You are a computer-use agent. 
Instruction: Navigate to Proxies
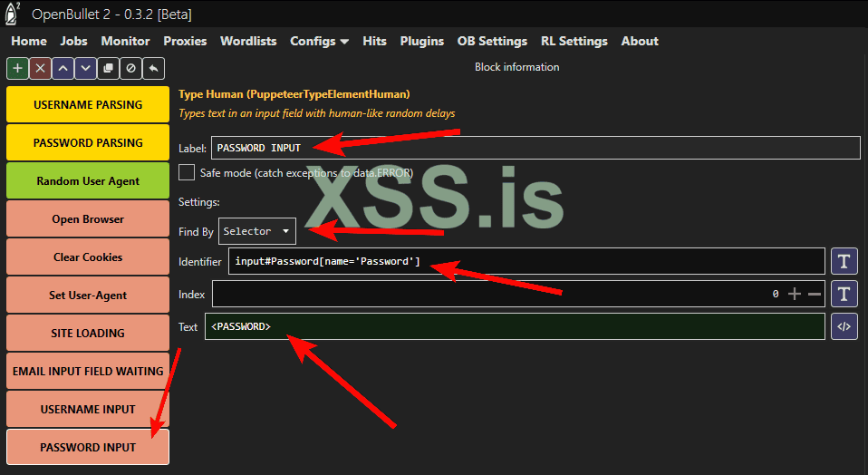185,42
